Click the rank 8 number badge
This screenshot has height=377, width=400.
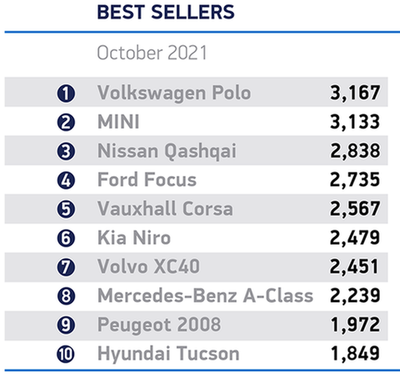[x=66, y=296]
